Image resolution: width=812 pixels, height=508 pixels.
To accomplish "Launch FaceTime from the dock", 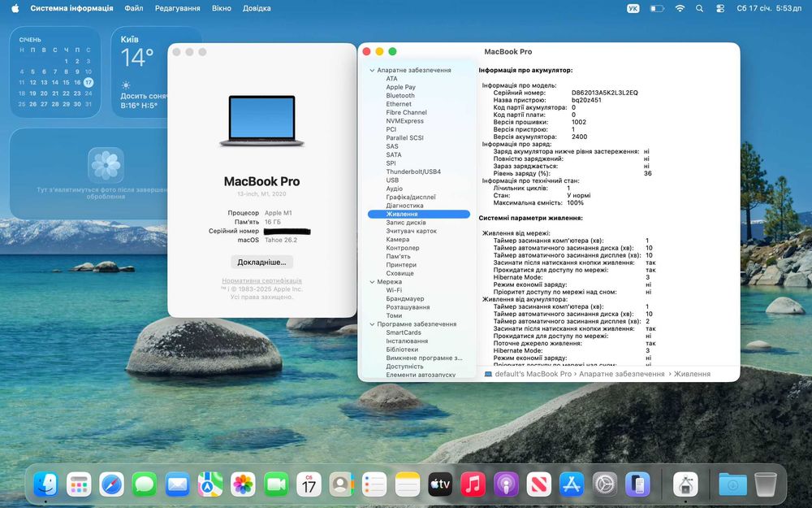I will 276,484.
